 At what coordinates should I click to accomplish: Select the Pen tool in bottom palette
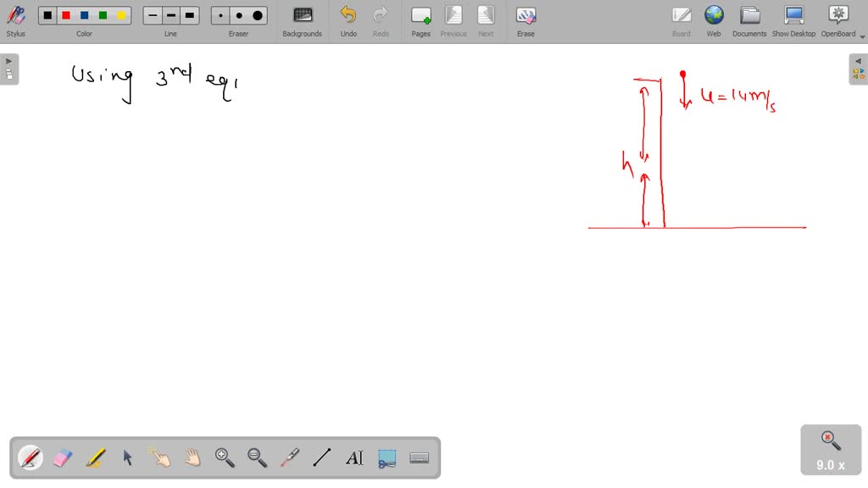tap(31, 457)
